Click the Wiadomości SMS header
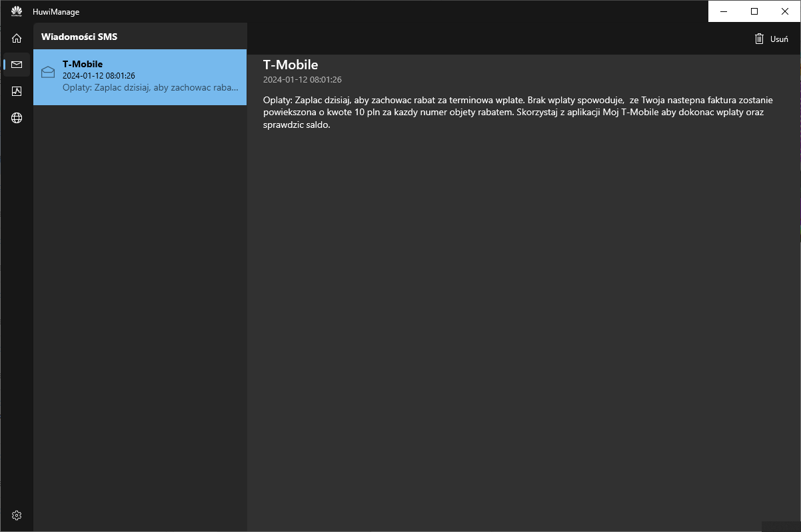 click(79, 37)
